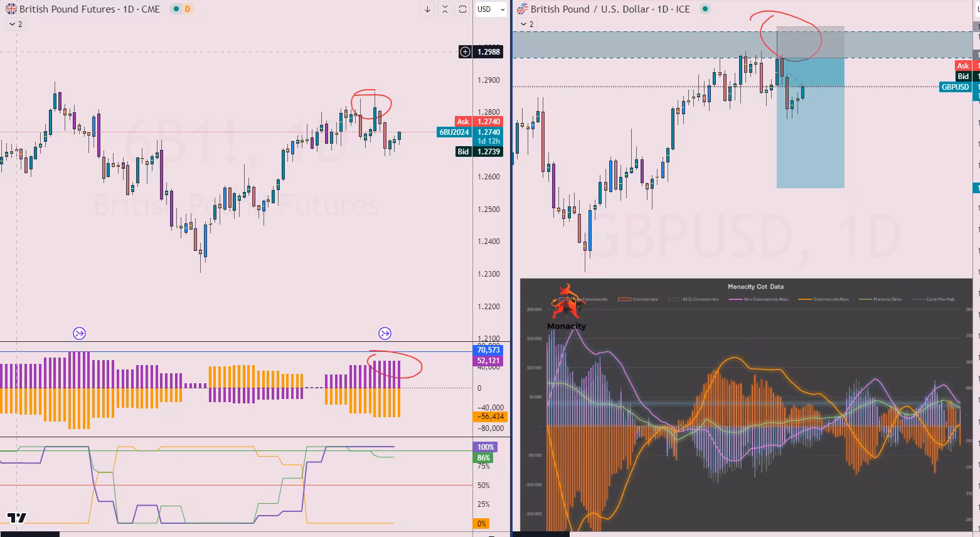Click the arrow-down icon above the futures chart
Viewport: 980px width, 537px height.
tap(427, 9)
